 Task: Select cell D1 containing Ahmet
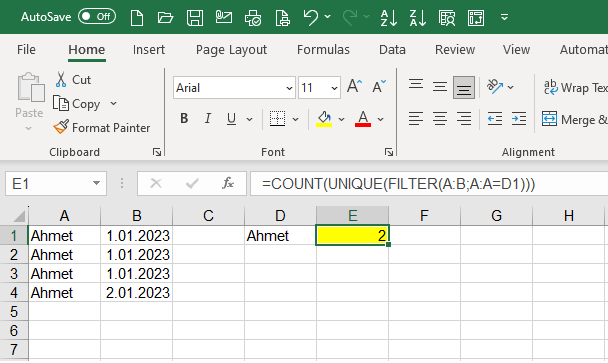280,235
